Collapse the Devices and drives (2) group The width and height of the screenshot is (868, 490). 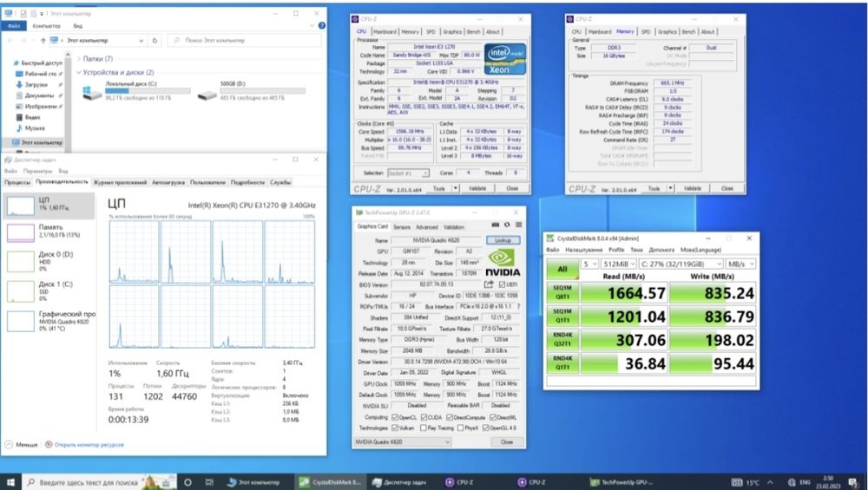tap(79, 73)
